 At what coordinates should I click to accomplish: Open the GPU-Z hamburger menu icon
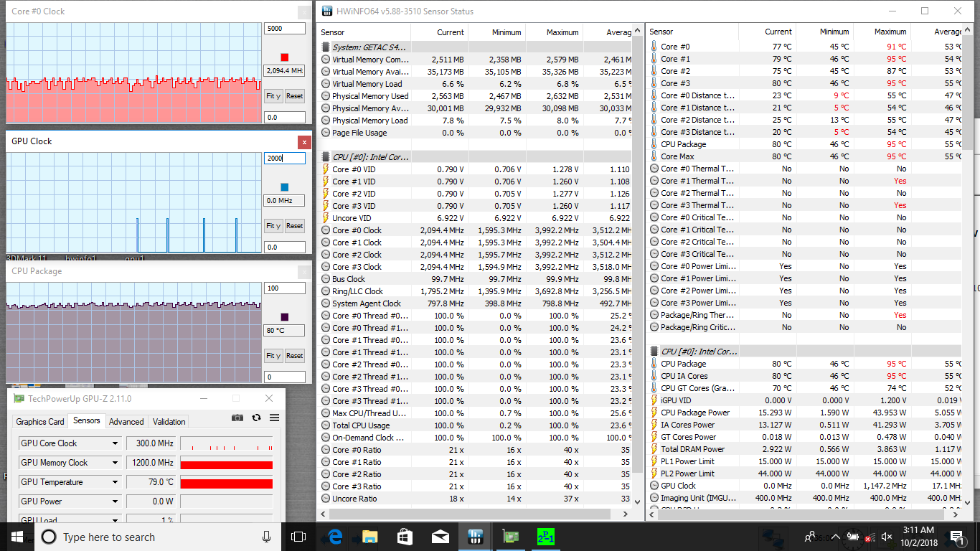(274, 418)
